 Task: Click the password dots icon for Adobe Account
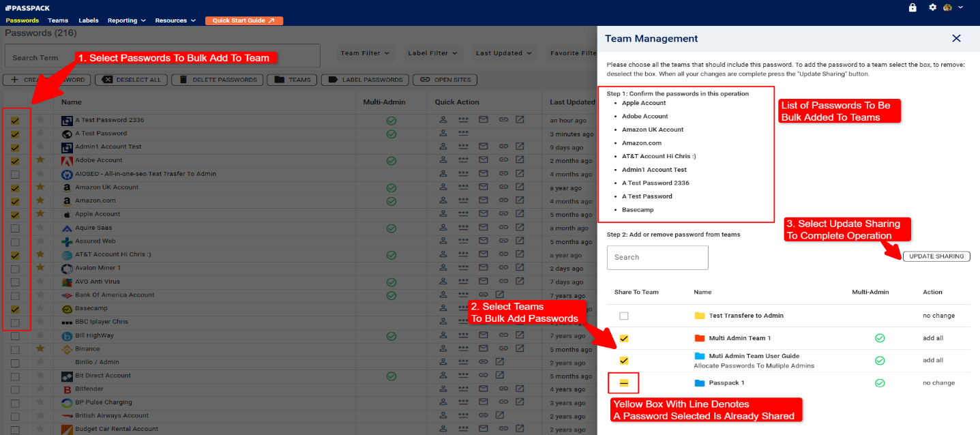(x=463, y=160)
